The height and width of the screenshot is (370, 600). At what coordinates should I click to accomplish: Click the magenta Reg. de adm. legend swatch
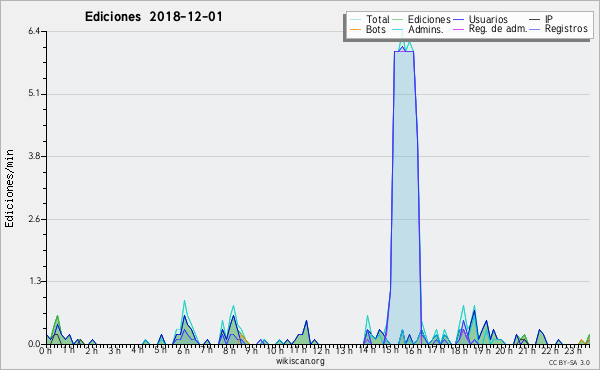point(458,29)
